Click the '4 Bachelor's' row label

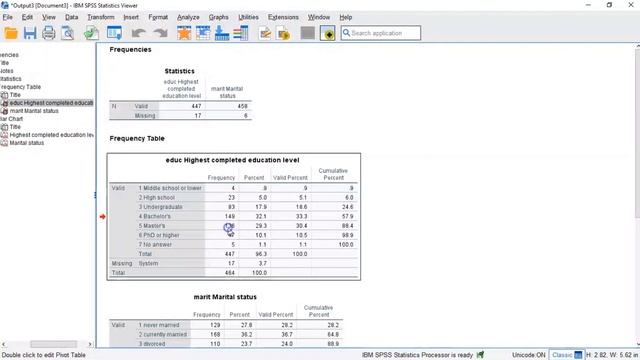[x=154, y=216]
